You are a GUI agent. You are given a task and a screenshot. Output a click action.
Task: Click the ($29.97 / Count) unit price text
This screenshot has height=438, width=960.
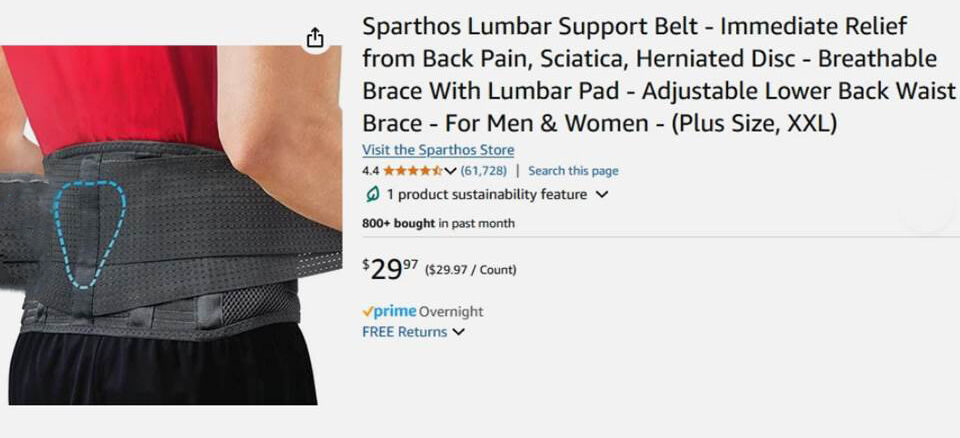pos(470,270)
